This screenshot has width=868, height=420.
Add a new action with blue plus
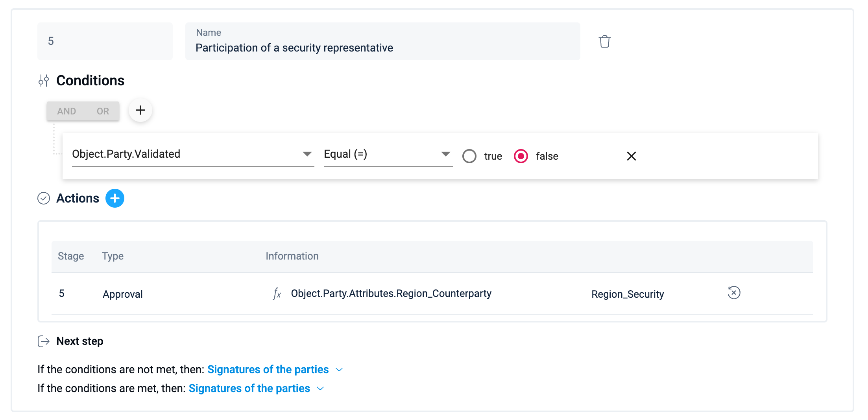tap(115, 198)
